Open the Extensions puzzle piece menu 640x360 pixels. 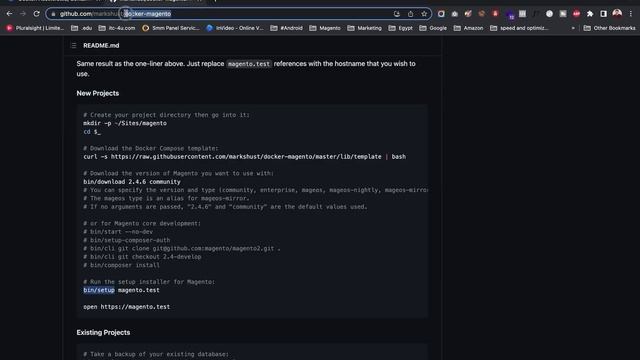[x=590, y=14]
